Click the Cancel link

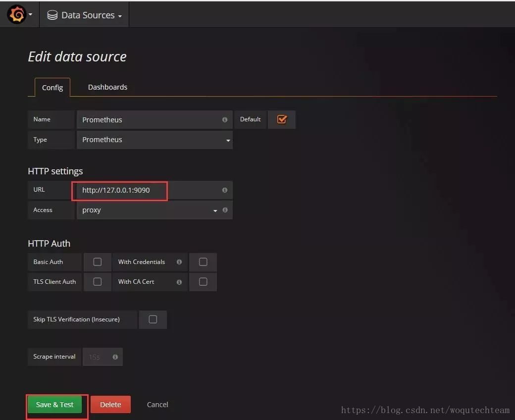point(157,405)
